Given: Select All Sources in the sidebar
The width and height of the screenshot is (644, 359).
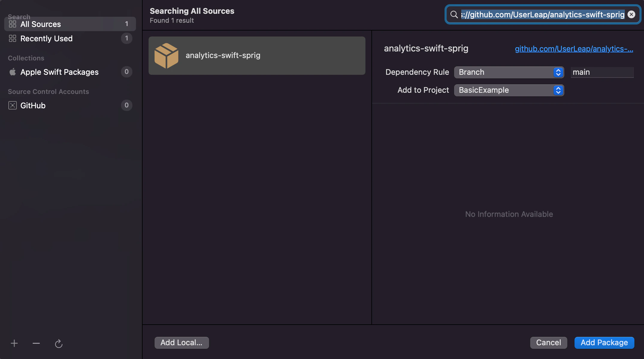Looking at the screenshot, I should coord(70,24).
